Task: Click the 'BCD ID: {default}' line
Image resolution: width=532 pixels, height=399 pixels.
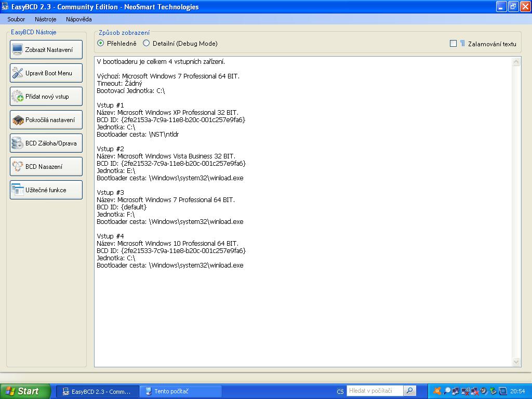Action: pos(122,207)
